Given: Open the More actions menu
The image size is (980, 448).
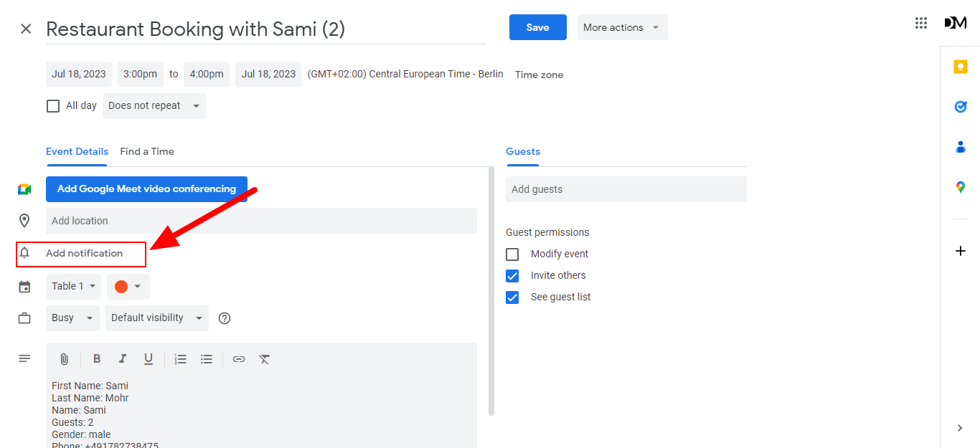Looking at the screenshot, I should pyautogui.click(x=622, y=27).
